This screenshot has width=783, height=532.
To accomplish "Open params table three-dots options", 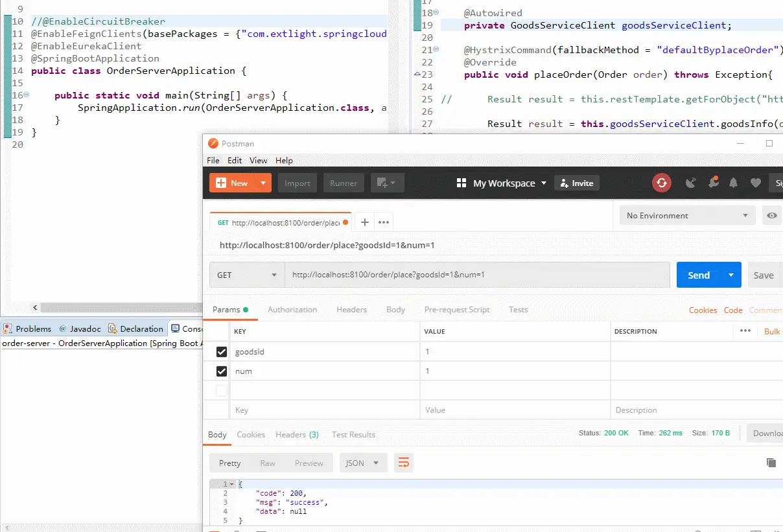I will point(745,330).
